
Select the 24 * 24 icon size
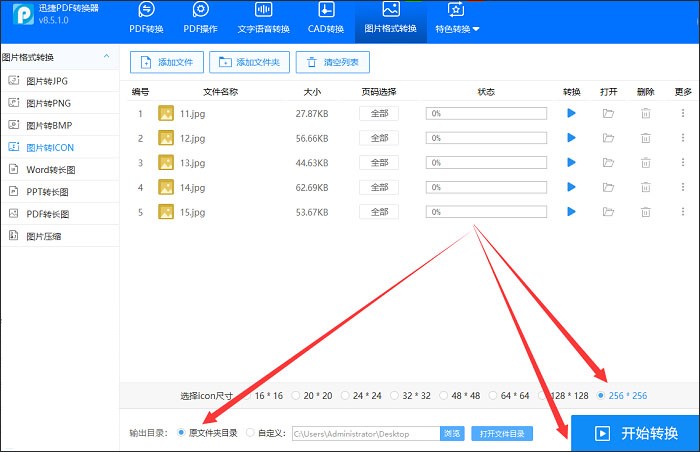point(361,396)
